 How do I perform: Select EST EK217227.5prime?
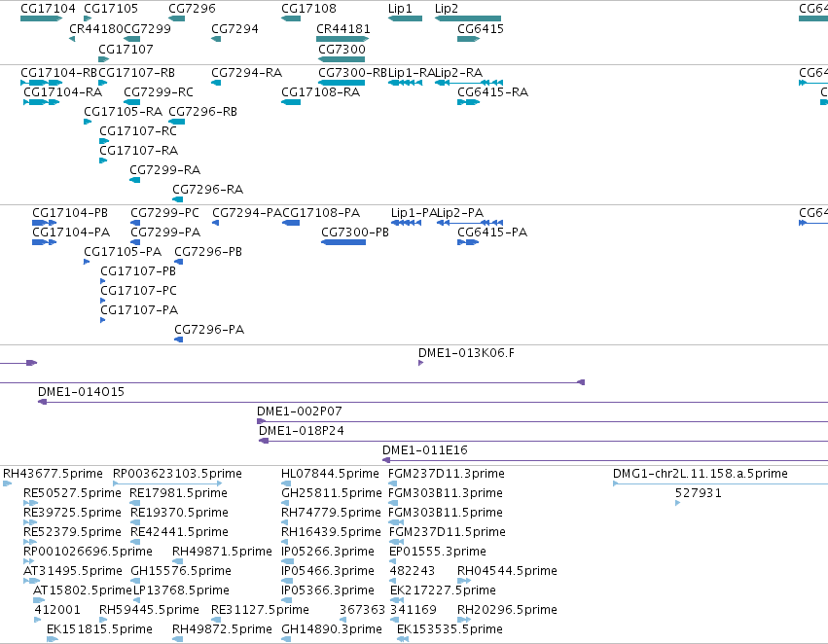pos(397,600)
